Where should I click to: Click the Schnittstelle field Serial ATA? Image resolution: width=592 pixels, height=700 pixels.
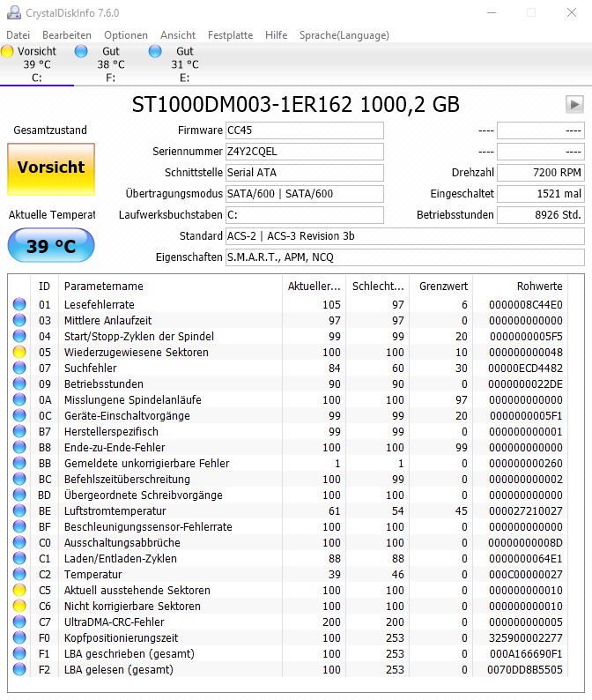click(305, 173)
